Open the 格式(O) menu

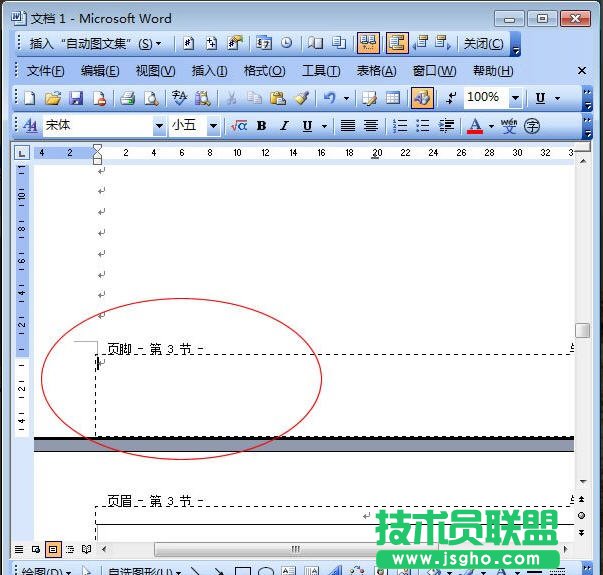(x=265, y=71)
